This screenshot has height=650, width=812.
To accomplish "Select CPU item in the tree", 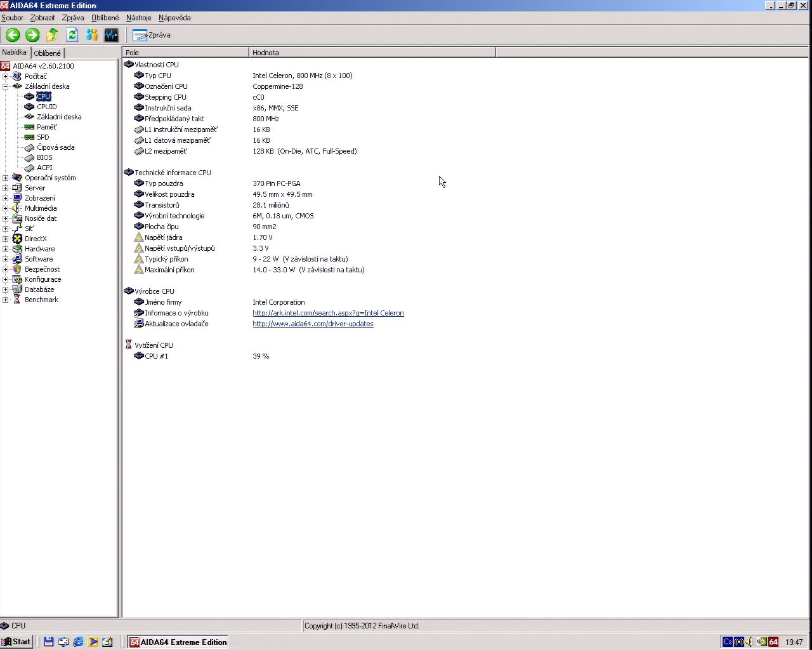I will [43, 96].
